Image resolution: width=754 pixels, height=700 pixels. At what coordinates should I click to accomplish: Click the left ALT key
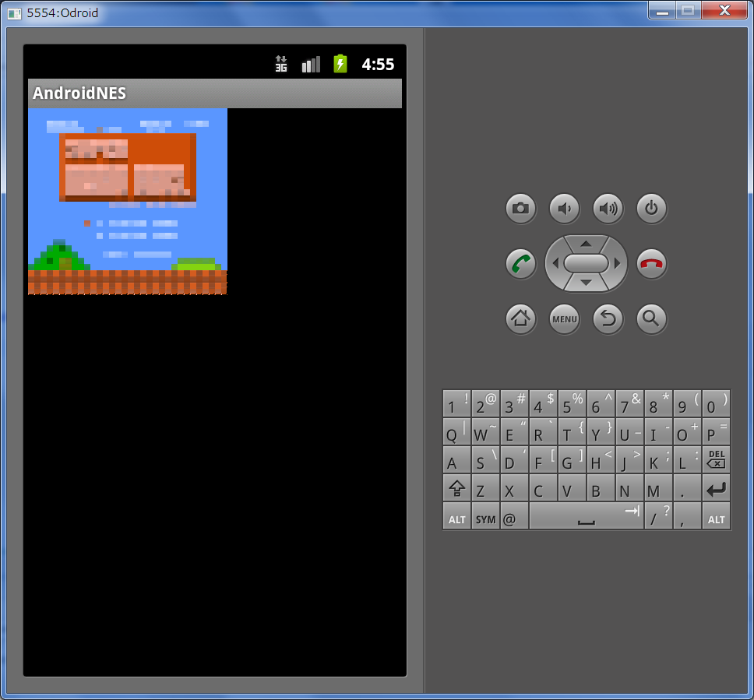coord(456,516)
